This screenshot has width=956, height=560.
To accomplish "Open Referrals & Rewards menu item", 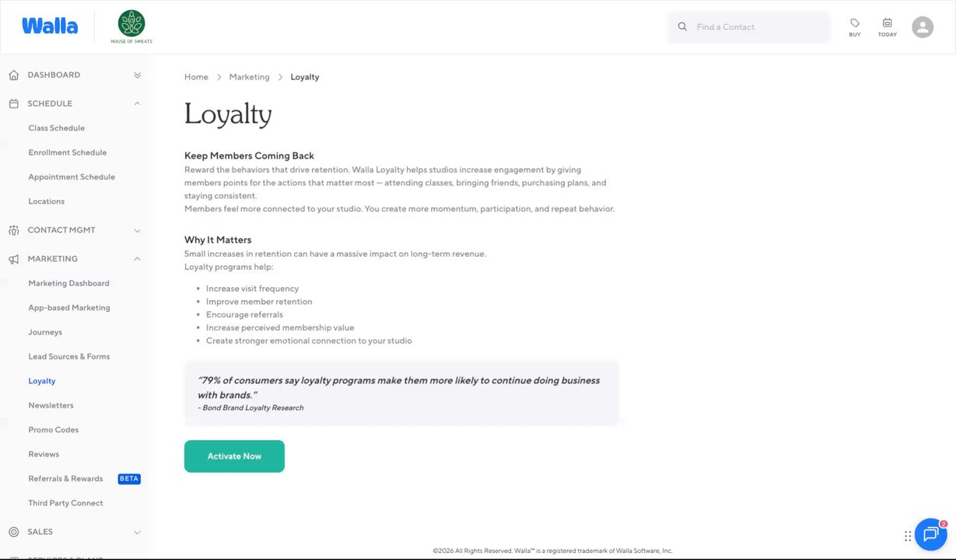I will (x=65, y=478).
